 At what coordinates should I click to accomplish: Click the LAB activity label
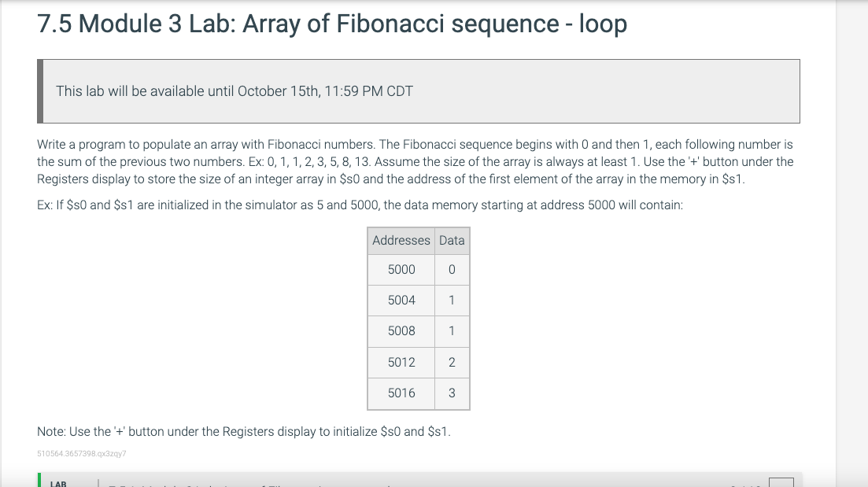58,483
